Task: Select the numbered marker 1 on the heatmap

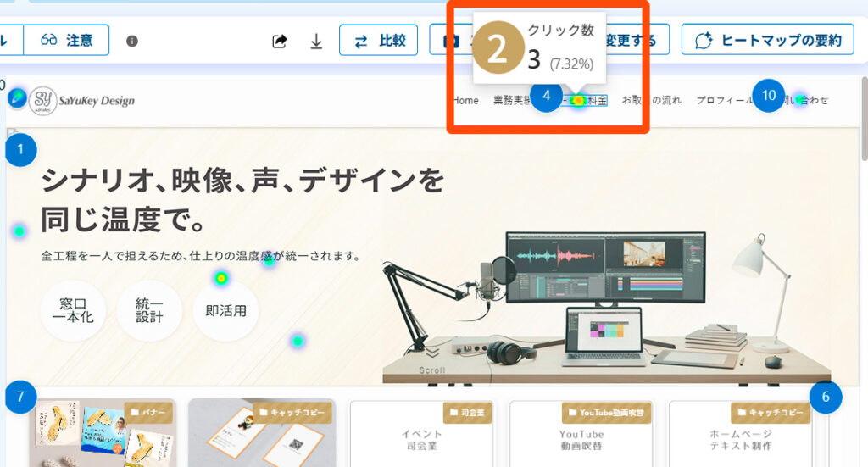Action: point(20,152)
